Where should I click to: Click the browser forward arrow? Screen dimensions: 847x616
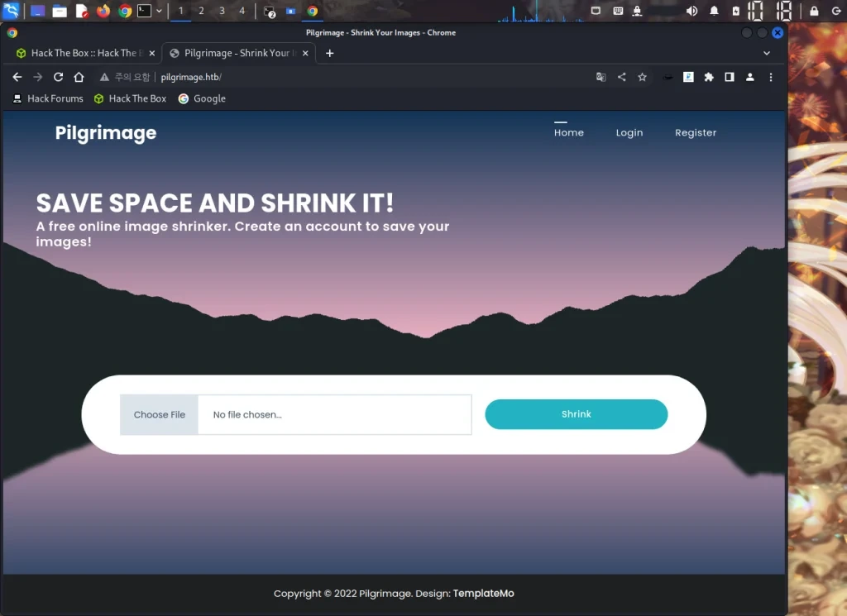(x=38, y=77)
